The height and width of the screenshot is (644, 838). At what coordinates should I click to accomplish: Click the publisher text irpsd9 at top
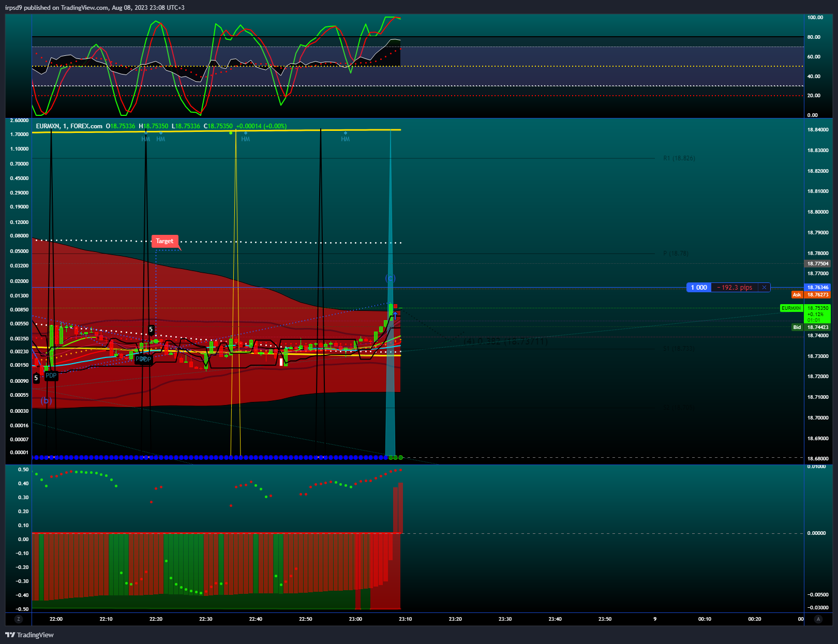pyautogui.click(x=13, y=8)
